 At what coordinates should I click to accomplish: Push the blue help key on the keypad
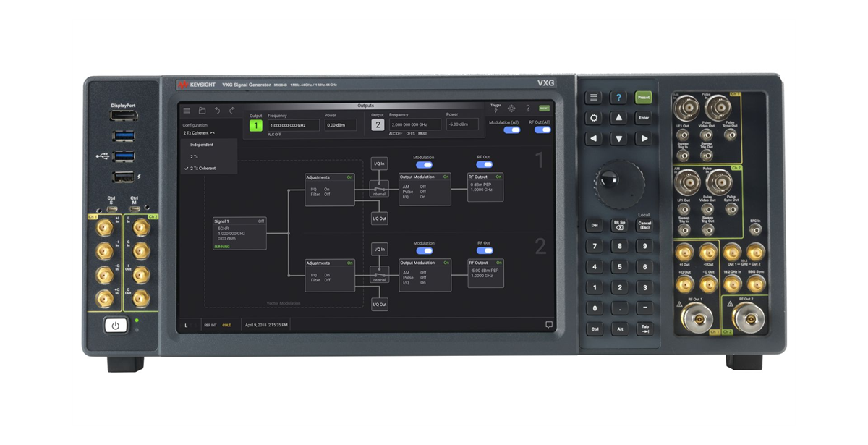[618, 98]
